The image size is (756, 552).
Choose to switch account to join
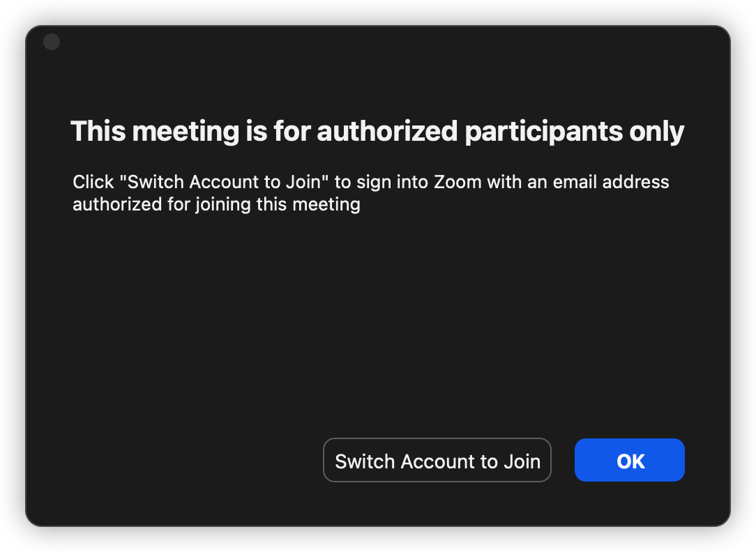(x=437, y=460)
